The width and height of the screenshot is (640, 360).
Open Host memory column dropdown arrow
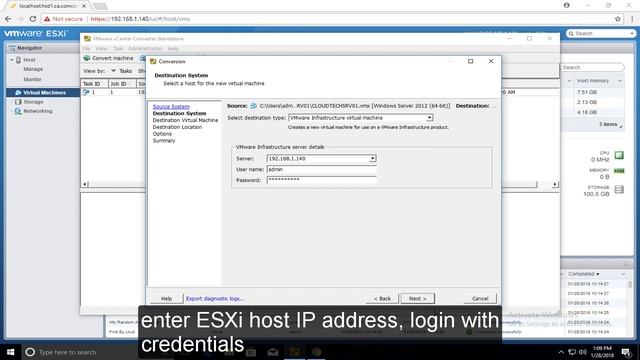pos(620,81)
